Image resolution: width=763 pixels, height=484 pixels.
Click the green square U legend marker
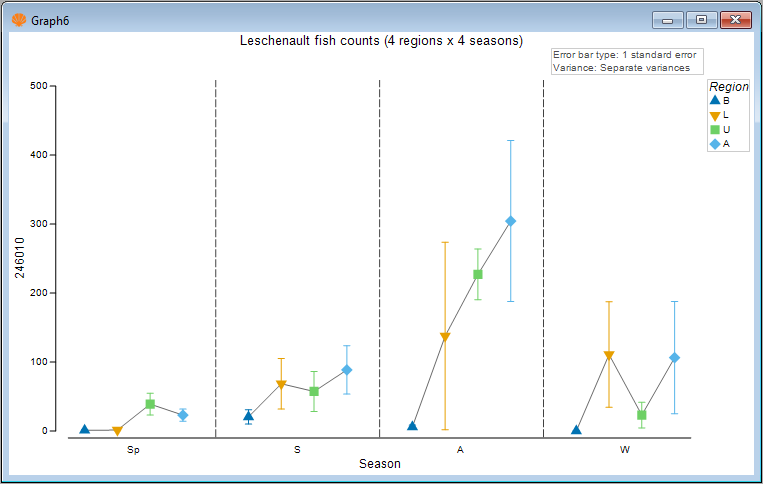click(x=714, y=129)
